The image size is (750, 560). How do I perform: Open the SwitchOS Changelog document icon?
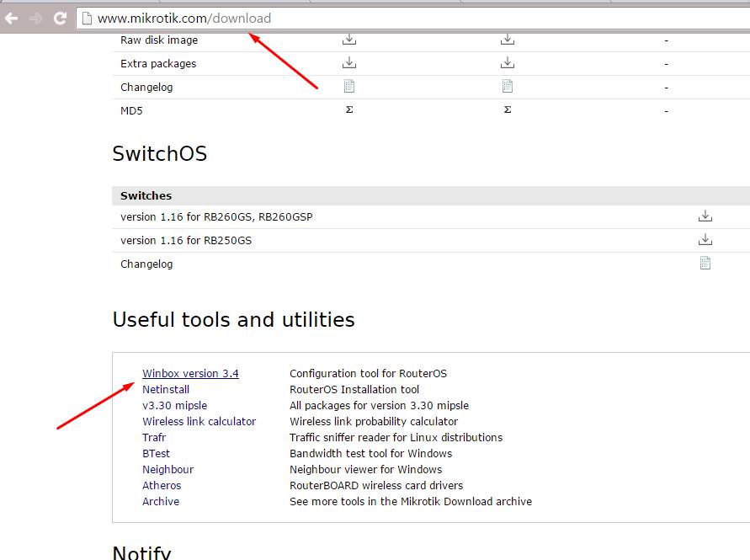coord(705,264)
